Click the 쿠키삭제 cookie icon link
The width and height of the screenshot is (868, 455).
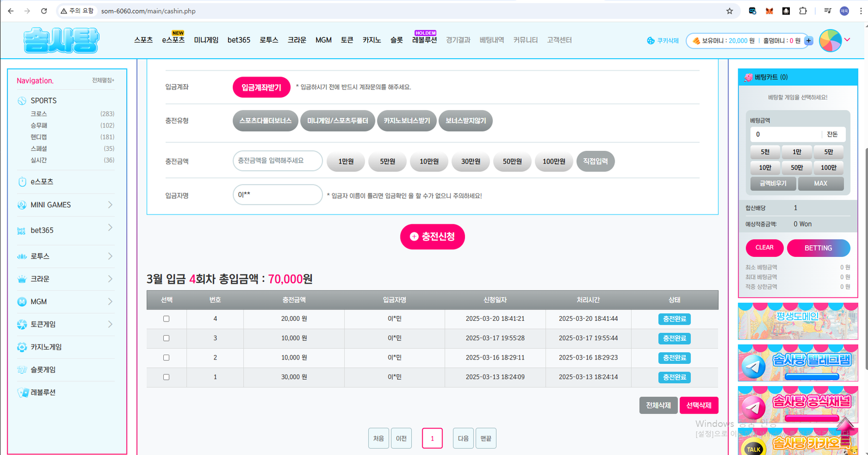(662, 41)
